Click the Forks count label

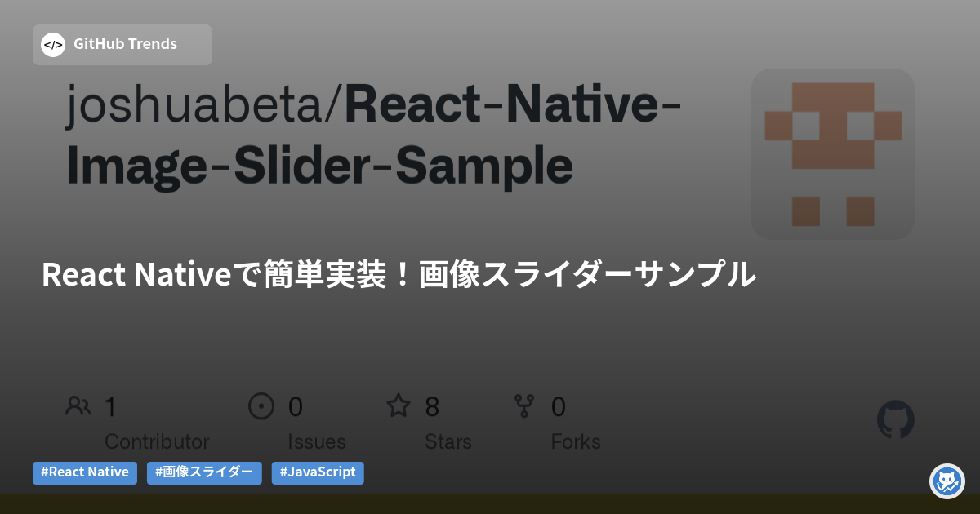click(576, 441)
